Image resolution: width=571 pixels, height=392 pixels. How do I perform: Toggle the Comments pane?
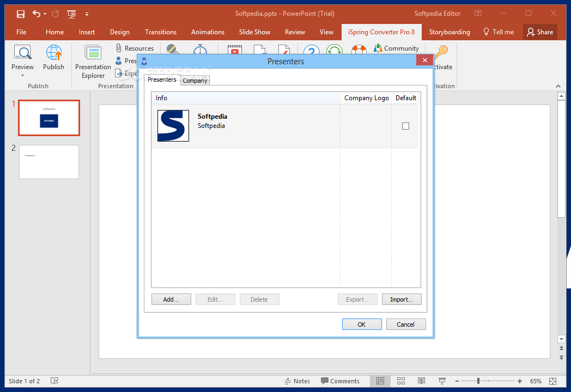pyautogui.click(x=340, y=381)
